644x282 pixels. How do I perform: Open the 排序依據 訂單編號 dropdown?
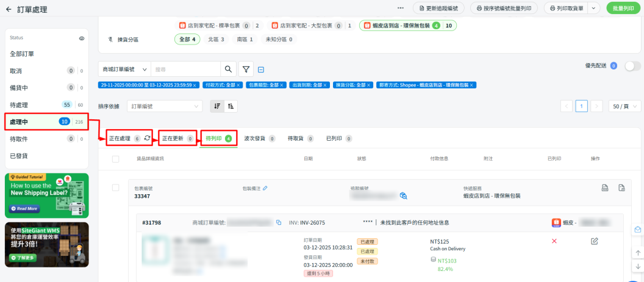[165, 106]
